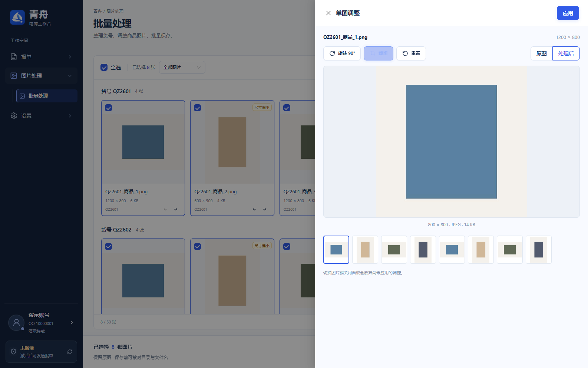
Task: Switch to the 原图 view tab
Action: 541,53
